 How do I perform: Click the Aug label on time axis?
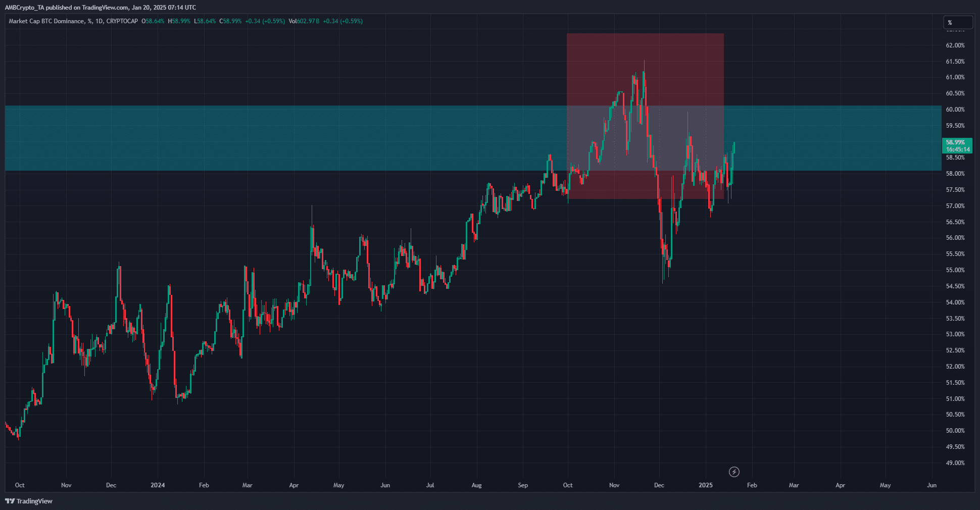[476, 485]
